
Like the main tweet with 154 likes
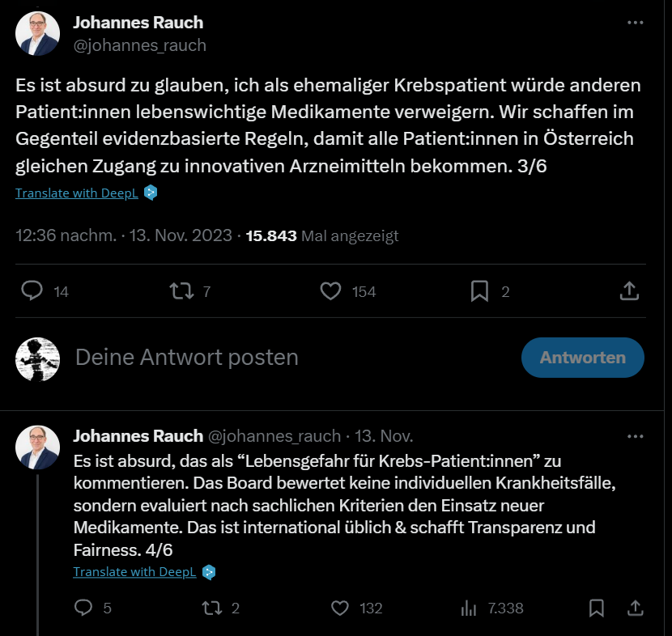click(330, 291)
